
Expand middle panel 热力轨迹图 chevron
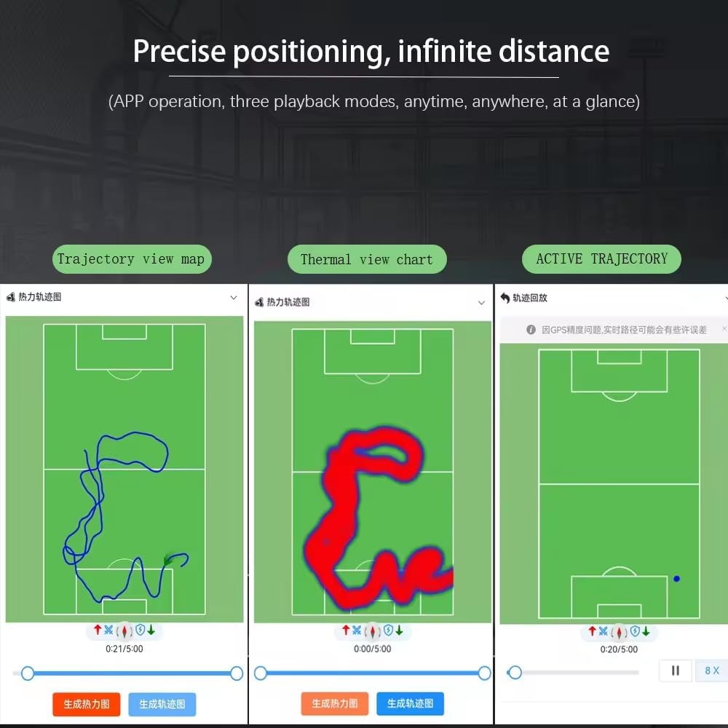click(x=481, y=303)
